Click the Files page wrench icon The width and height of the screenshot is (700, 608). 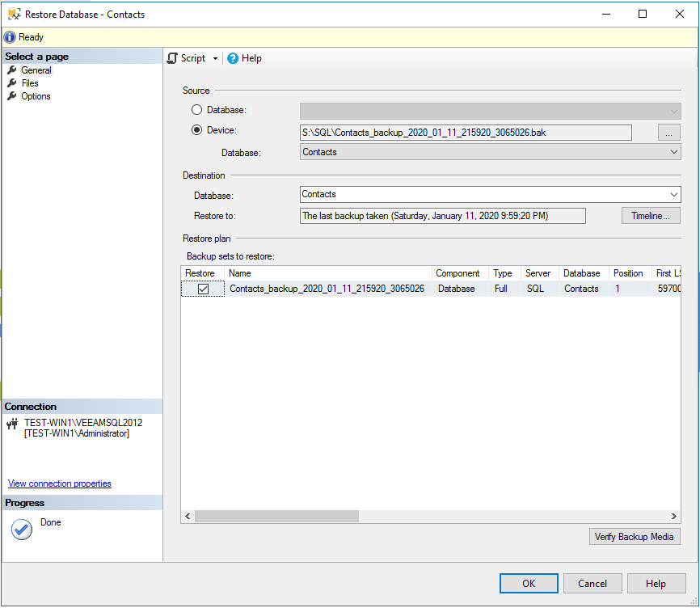[x=12, y=83]
